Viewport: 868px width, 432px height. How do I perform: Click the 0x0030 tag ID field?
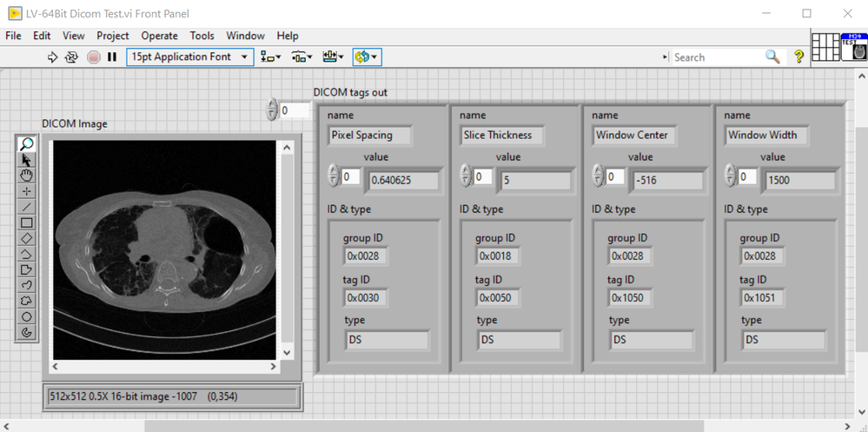pos(364,298)
